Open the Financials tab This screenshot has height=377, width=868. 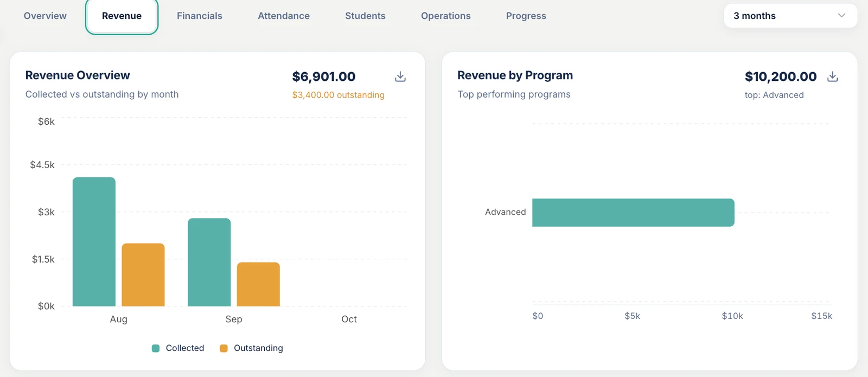(x=200, y=16)
